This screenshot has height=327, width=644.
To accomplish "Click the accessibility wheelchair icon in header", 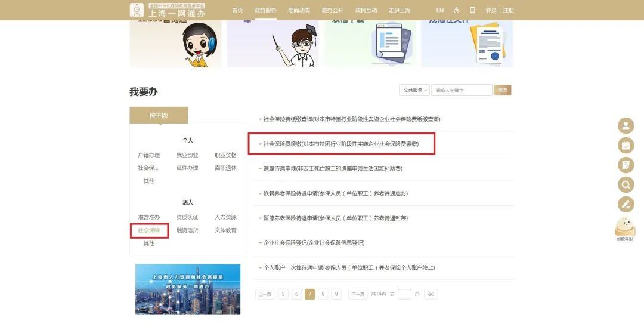I will tap(457, 10).
